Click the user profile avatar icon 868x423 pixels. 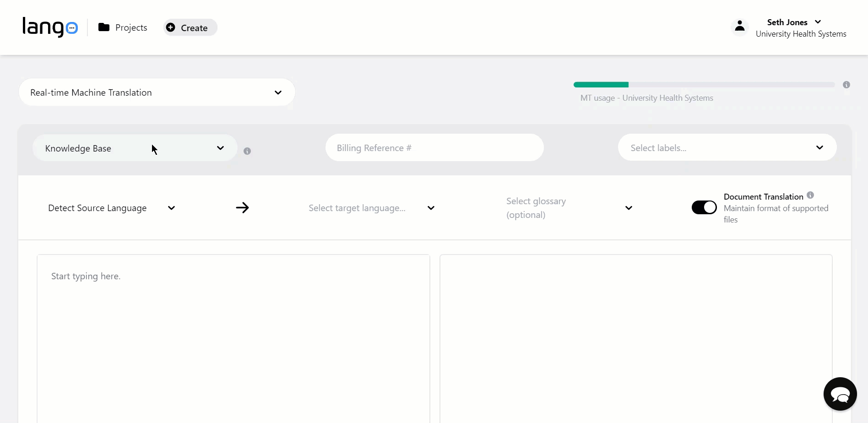click(739, 27)
